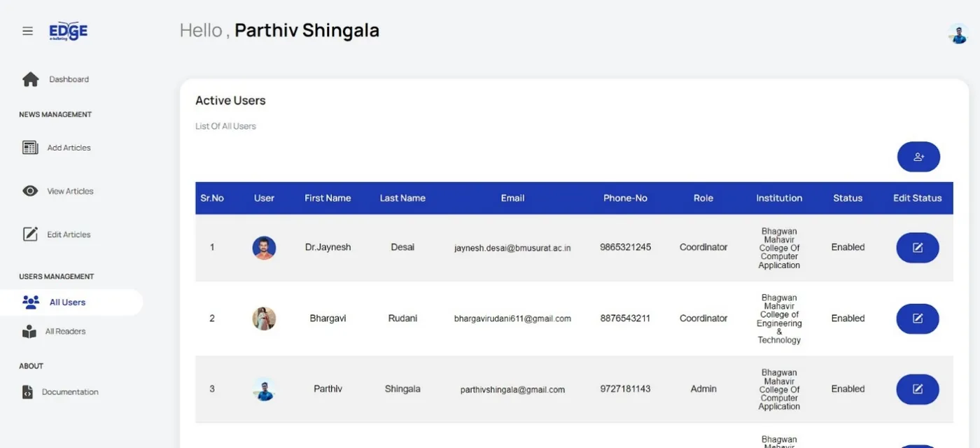Image resolution: width=980 pixels, height=448 pixels.
Task: Click the All Users people icon
Action: click(31, 302)
